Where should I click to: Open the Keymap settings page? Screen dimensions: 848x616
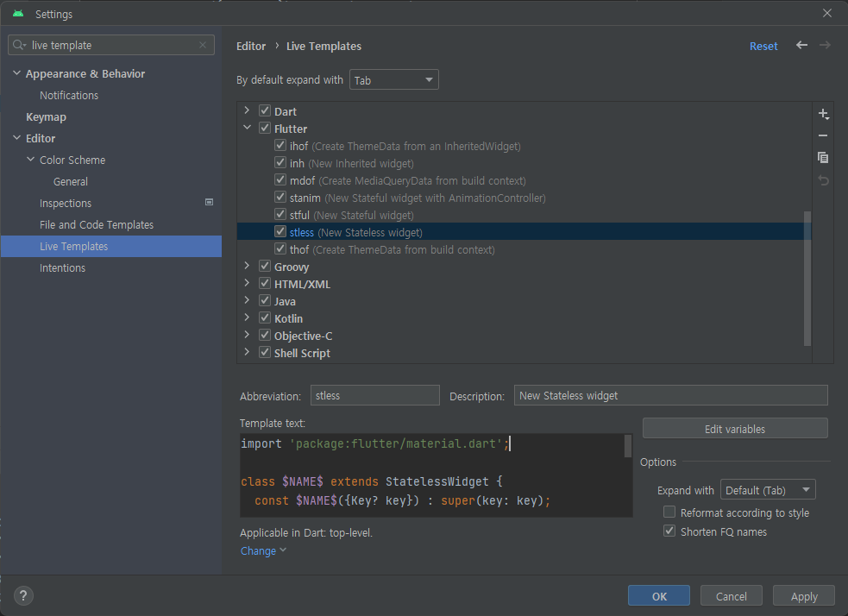point(46,116)
